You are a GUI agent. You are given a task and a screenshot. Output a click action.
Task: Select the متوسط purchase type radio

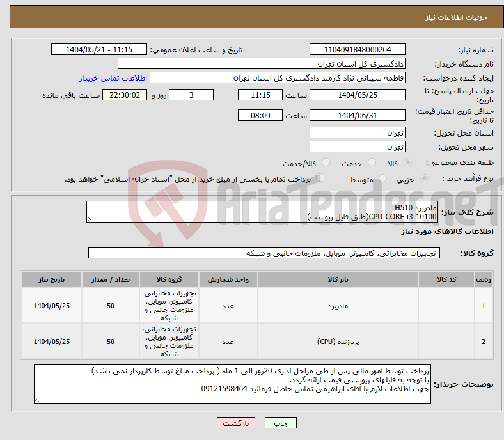pos(383,178)
